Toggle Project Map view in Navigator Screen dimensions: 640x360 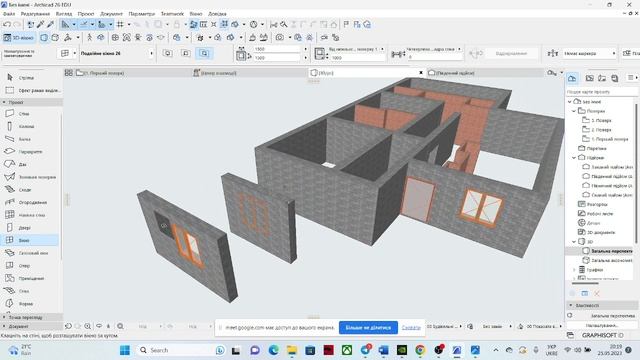click(x=572, y=78)
